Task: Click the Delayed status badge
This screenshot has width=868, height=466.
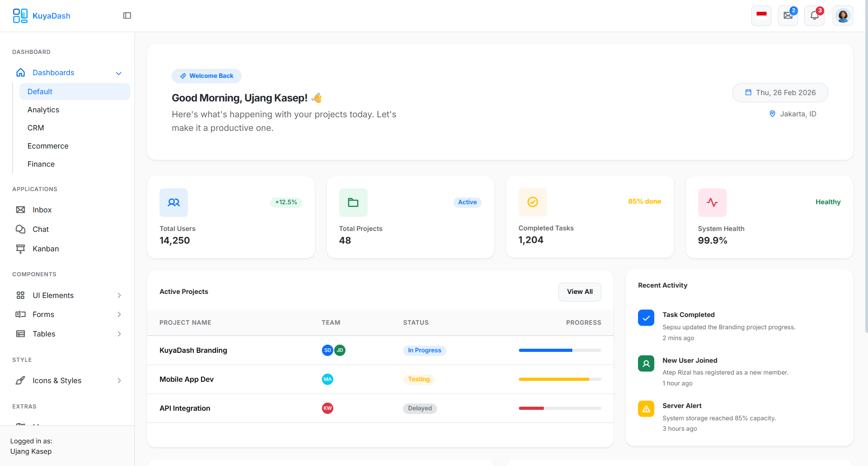Action: [x=420, y=408]
